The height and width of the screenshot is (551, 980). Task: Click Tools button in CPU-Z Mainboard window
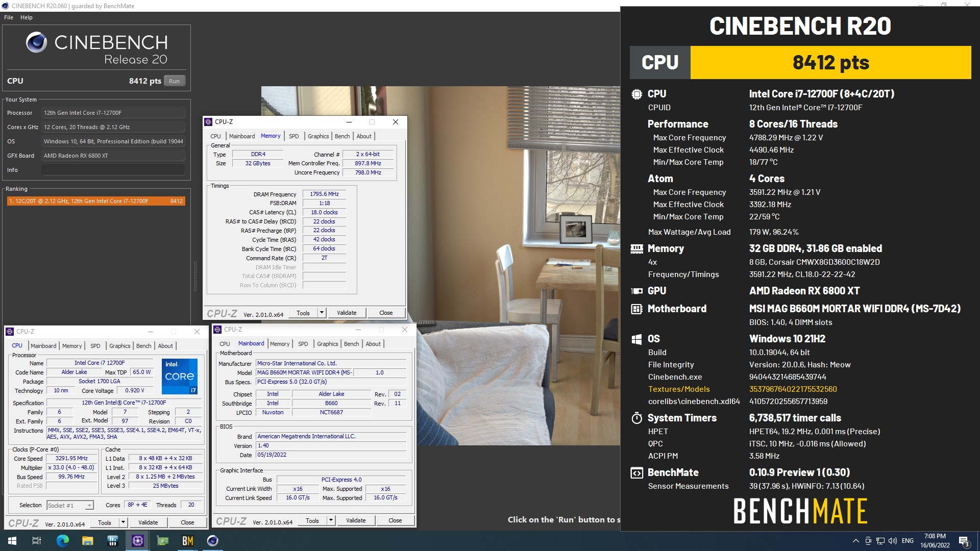tap(312, 520)
